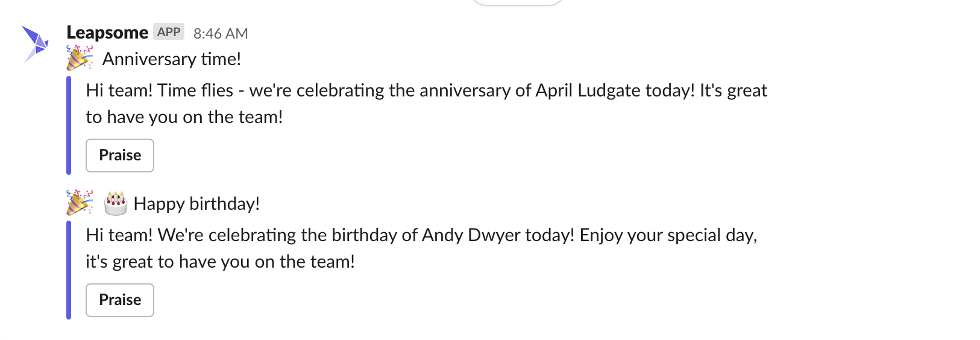Click the party popper emoji beside Anniversary time
980x340 pixels.
pos(80,58)
